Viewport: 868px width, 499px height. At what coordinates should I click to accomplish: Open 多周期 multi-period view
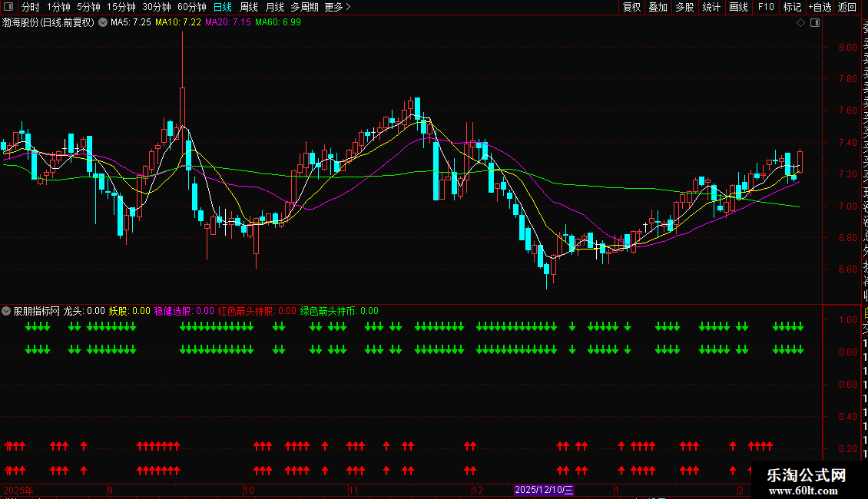point(304,7)
